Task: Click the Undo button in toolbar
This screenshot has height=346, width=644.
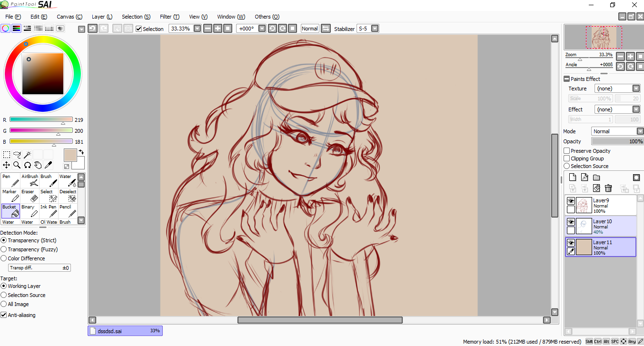Action: click(x=92, y=29)
